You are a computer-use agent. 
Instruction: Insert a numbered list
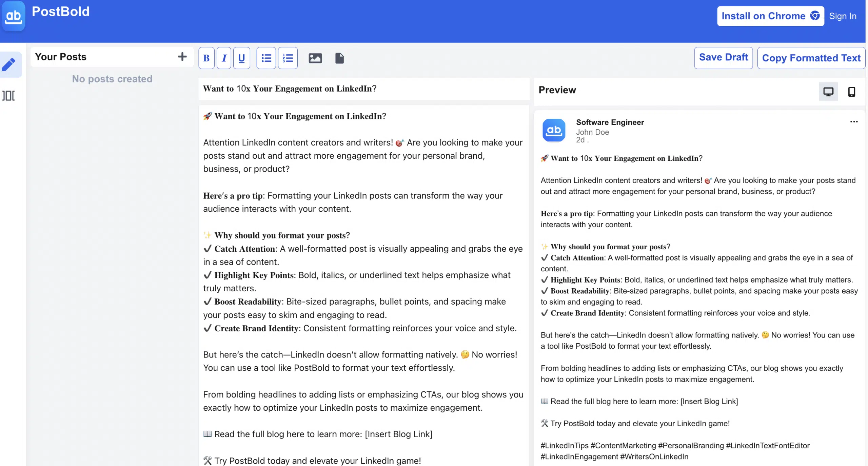pyautogui.click(x=288, y=58)
